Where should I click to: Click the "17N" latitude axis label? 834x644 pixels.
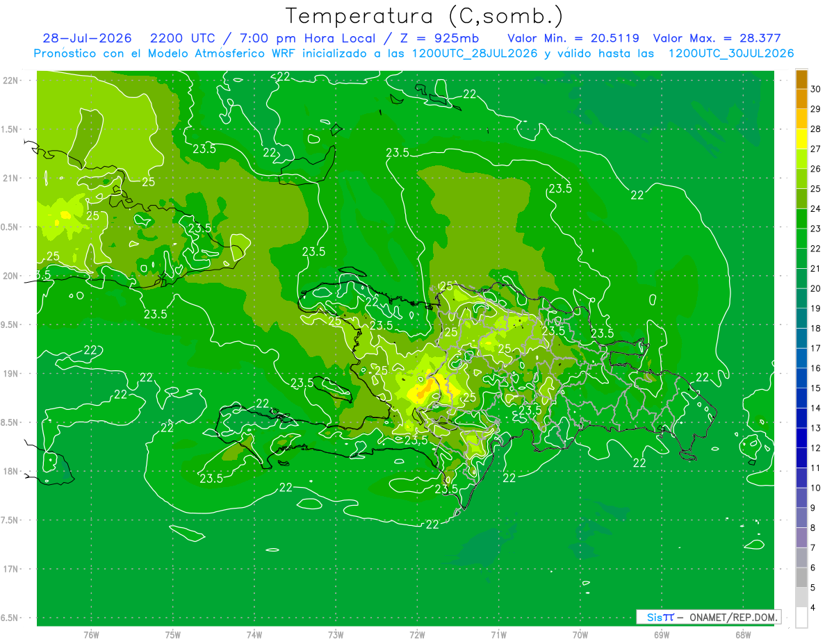(10, 569)
